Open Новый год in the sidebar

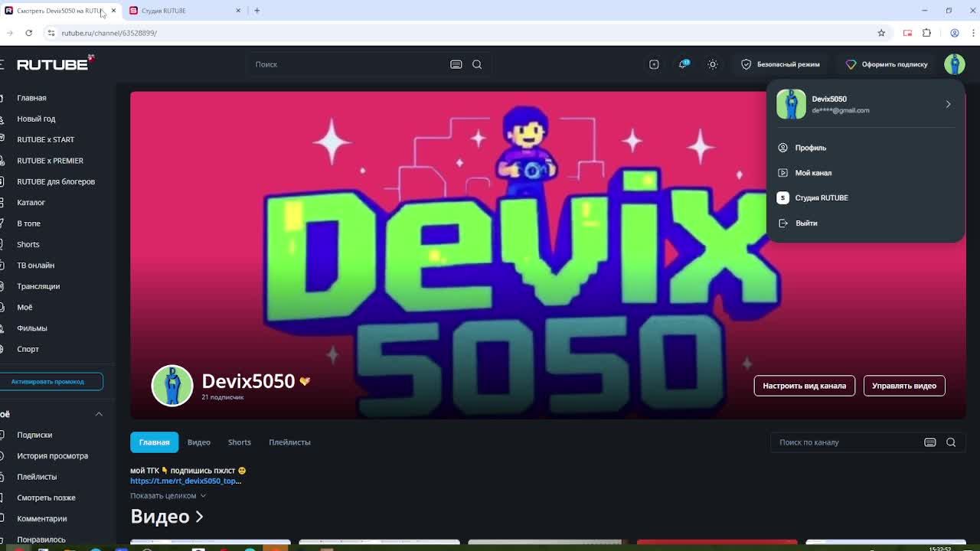36,119
